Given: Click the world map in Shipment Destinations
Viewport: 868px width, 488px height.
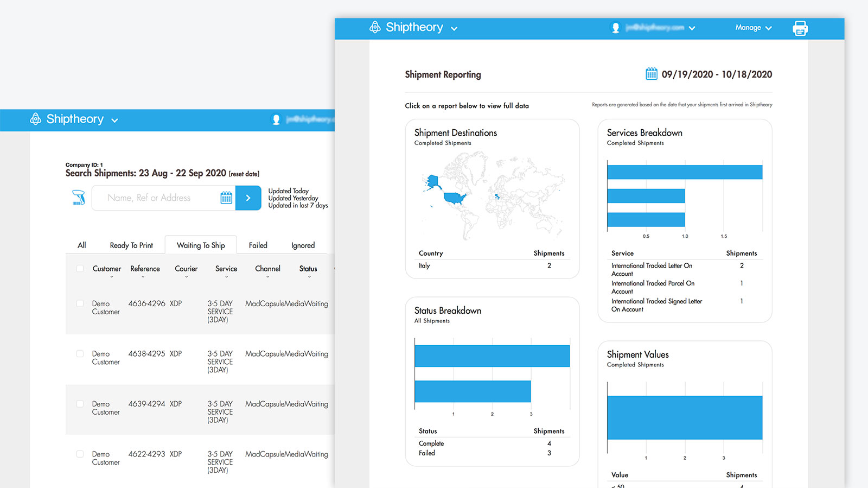Looking at the screenshot, I should pos(493,195).
